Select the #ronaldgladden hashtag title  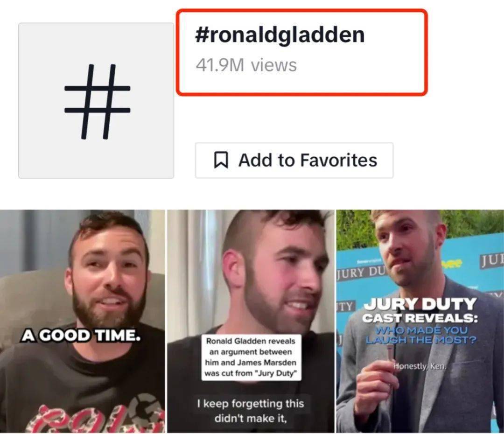[x=280, y=35]
